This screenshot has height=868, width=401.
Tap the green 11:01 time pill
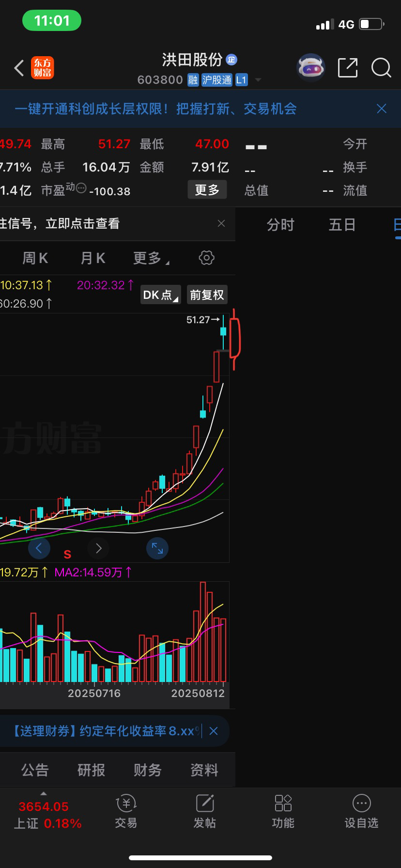[52, 20]
